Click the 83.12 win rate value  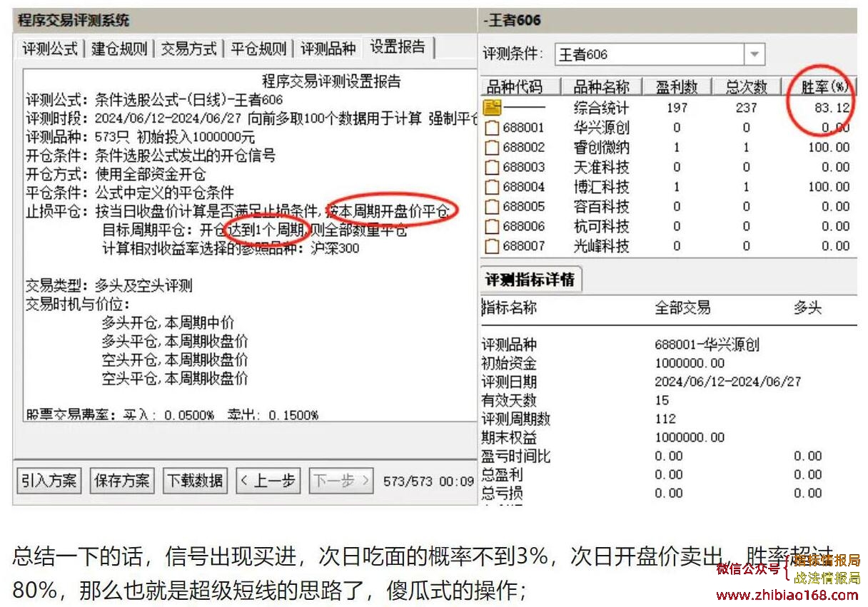pos(832,108)
